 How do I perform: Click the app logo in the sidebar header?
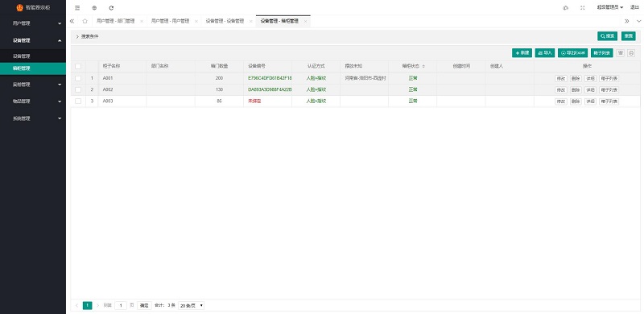19,7
